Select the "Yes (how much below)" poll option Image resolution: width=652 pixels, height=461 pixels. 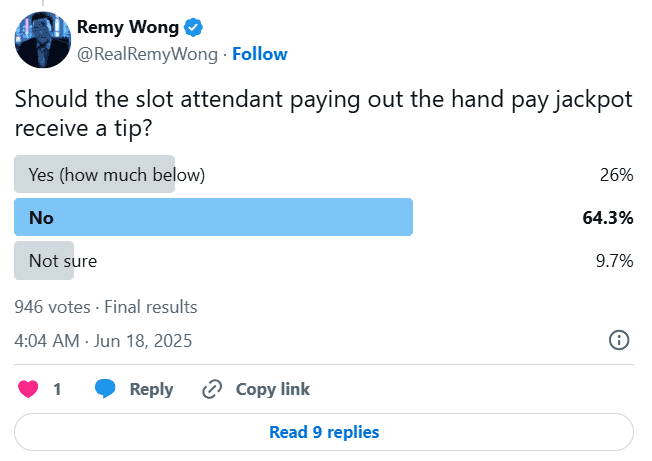click(x=117, y=175)
